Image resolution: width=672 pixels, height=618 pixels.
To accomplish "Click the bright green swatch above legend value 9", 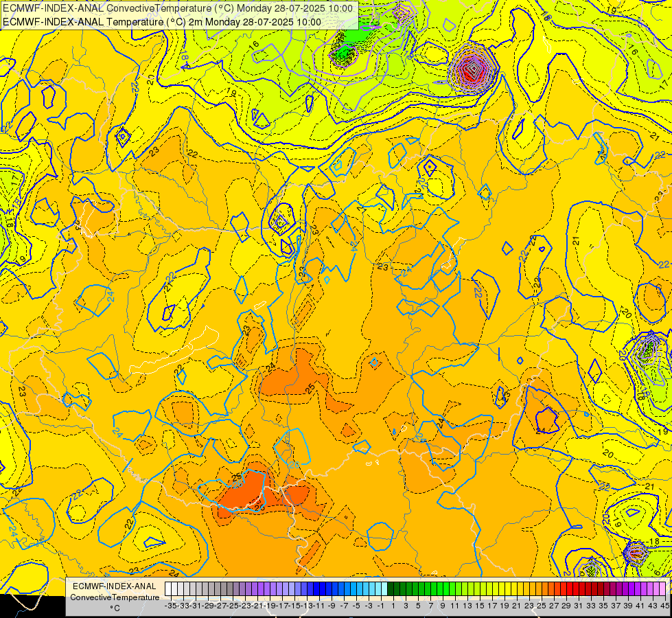I will [440, 588].
